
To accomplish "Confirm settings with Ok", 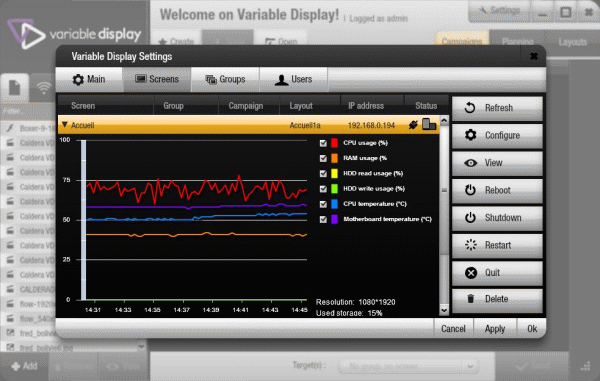I will [532, 329].
